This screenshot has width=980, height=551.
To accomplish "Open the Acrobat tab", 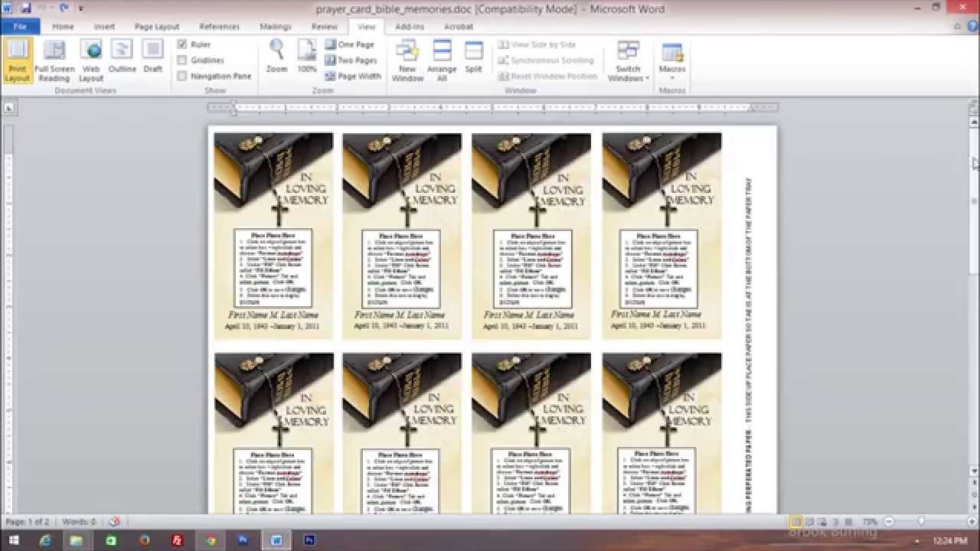I will coord(459,27).
